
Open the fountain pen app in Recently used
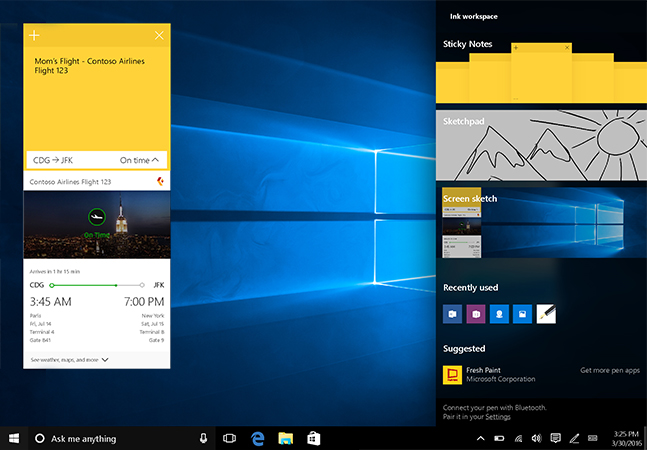tap(546, 314)
